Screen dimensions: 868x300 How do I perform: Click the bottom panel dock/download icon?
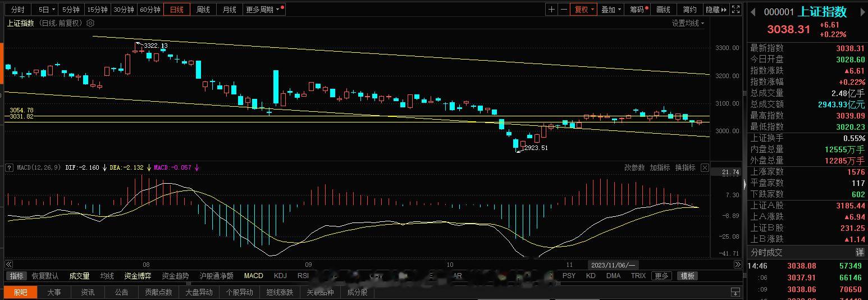pos(735,292)
